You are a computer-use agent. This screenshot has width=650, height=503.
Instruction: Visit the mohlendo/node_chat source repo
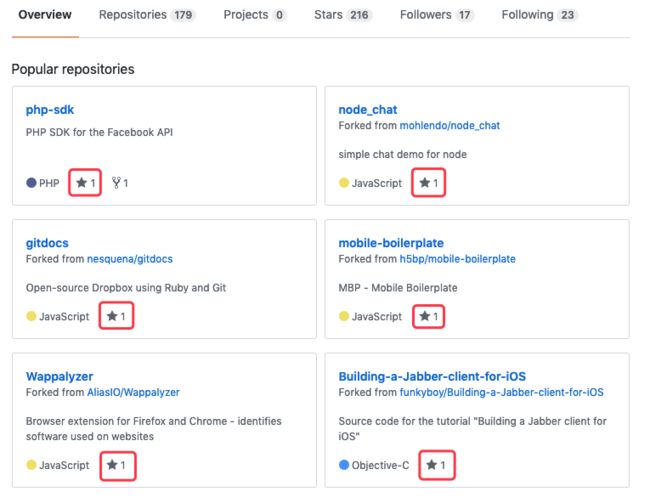[450, 126]
